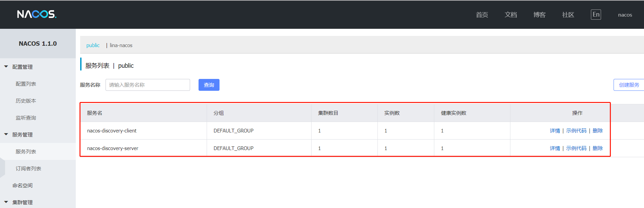Image resolution: width=644 pixels, height=208 pixels.
Task: Open 示例代码 for nacos-discovery-server
Action: pyautogui.click(x=576, y=148)
